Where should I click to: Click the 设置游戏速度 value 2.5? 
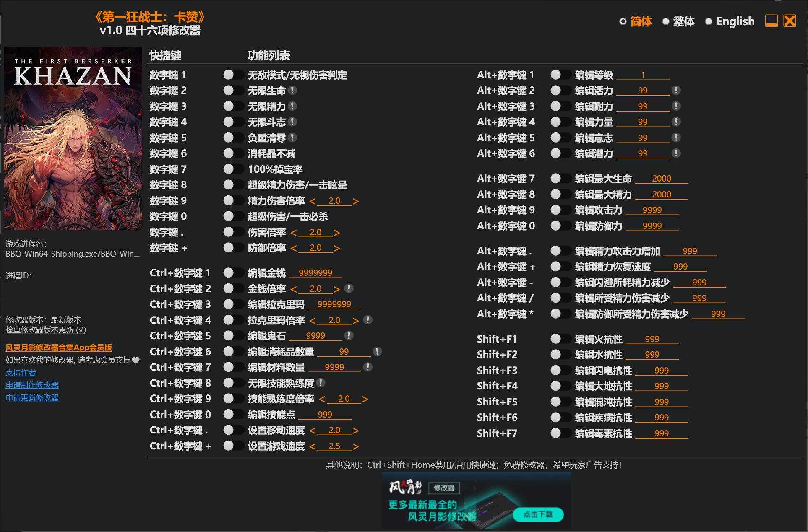(334, 446)
